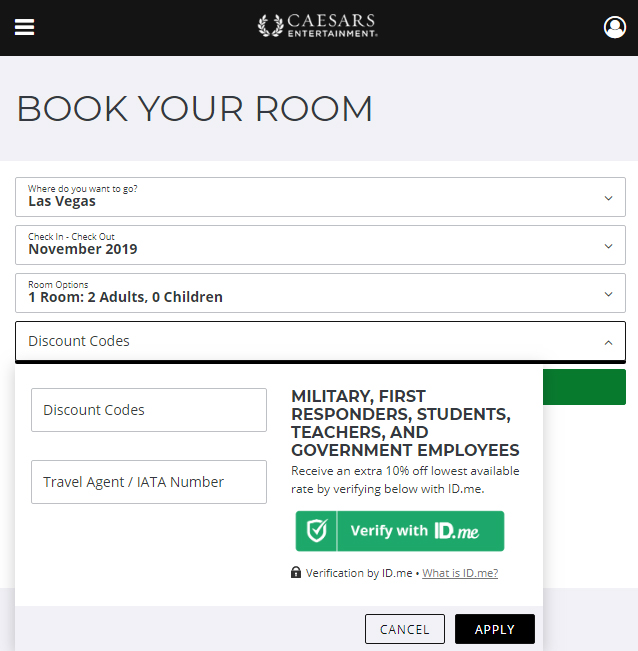Click the Travel Agent / IATA Number field
The image size is (638, 651).
[x=149, y=482]
